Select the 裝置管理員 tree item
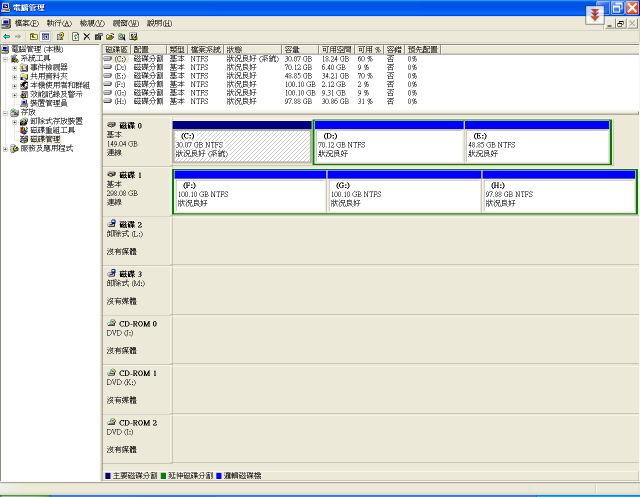This screenshot has height=497, width=640. tap(49, 103)
